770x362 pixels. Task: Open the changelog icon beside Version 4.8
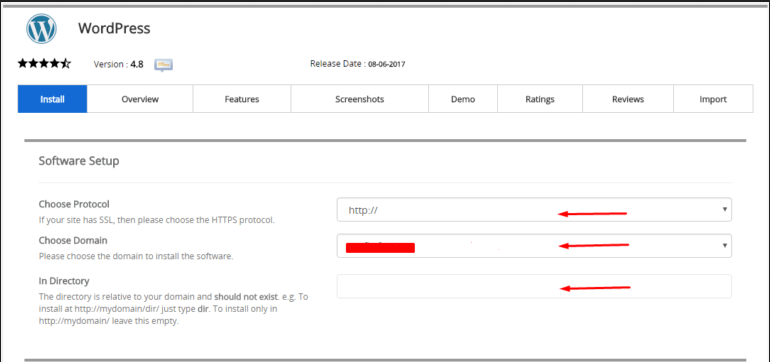click(x=164, y=64)
